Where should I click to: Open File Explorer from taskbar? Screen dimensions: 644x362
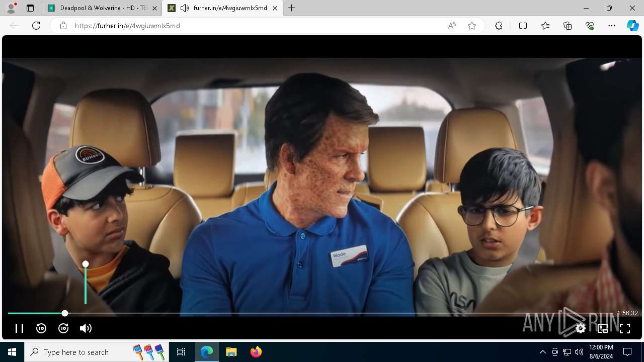point(231,352)
